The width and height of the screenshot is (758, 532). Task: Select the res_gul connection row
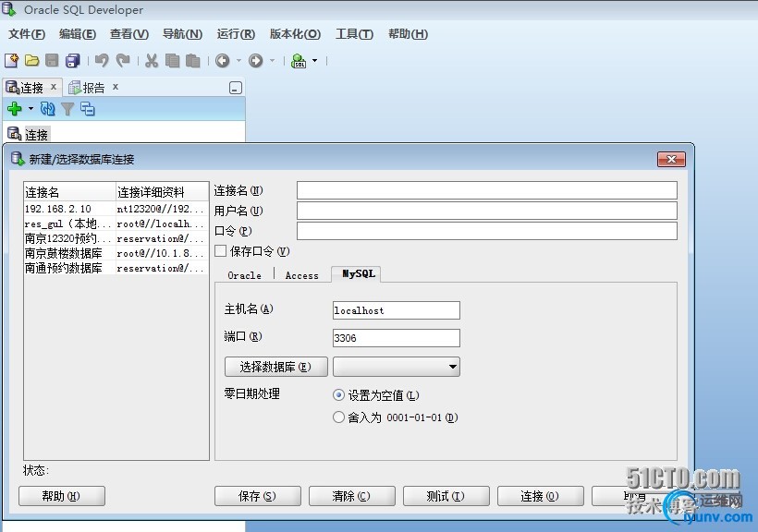click(x=116, y=224)
